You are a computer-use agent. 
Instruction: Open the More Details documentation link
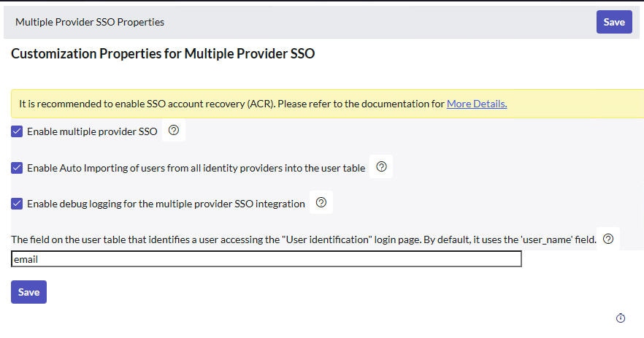click(x=477, y=104)
